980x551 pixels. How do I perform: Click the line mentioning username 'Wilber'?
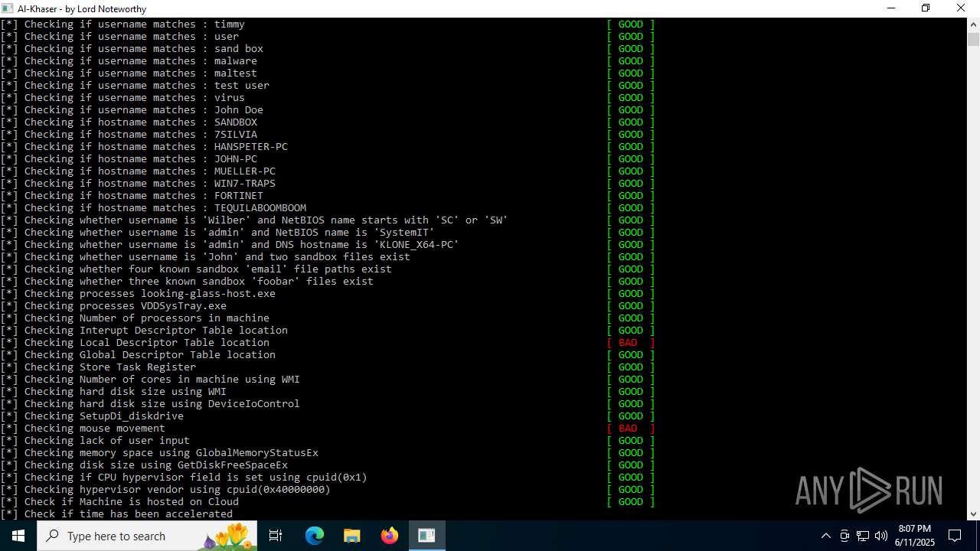pyautogui.click(x=254, y=220)
